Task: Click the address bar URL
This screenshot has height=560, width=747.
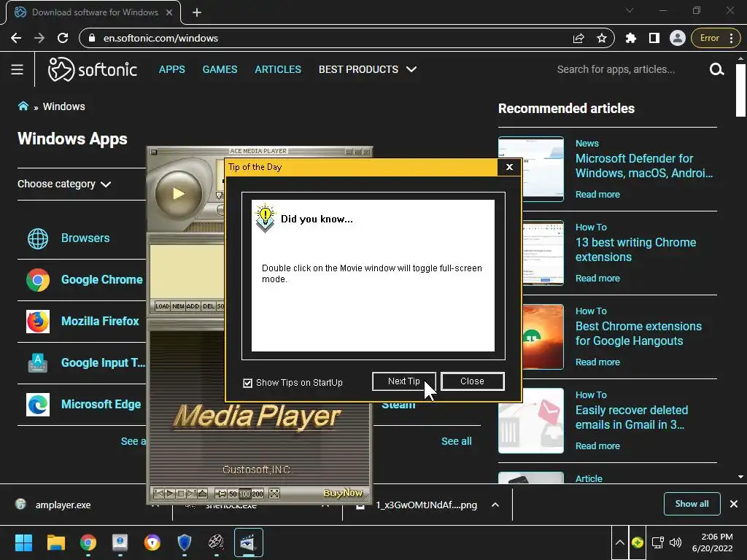Action: [x=160, y=38]
